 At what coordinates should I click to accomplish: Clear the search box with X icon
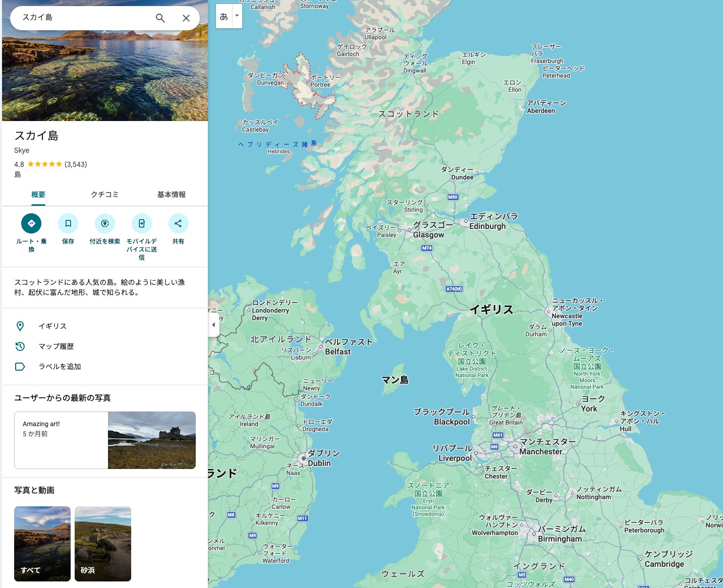pyautogui.click(x=186, y=18)
